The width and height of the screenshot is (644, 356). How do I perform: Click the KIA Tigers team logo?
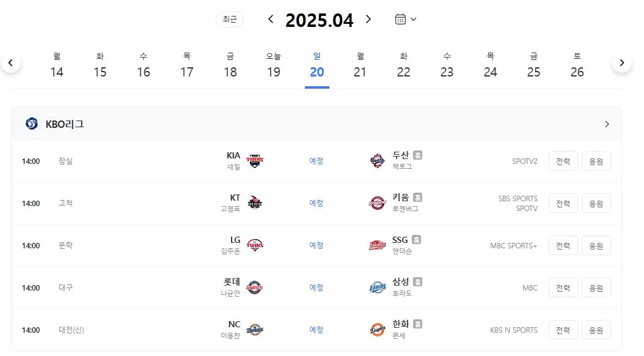tap(255, 161)
